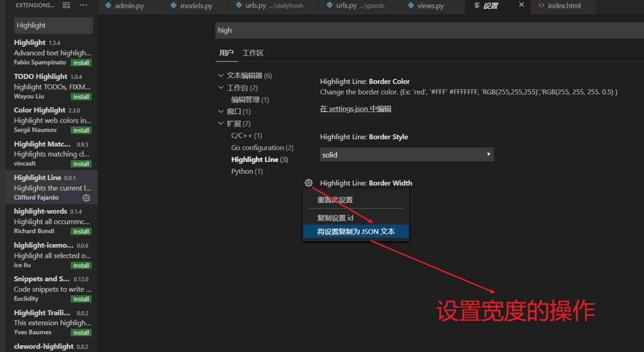This screenshot has width=644, height=352.
Task: Choose 将设置复制为 JSON 文本
Action: click(x=356, y=231)
